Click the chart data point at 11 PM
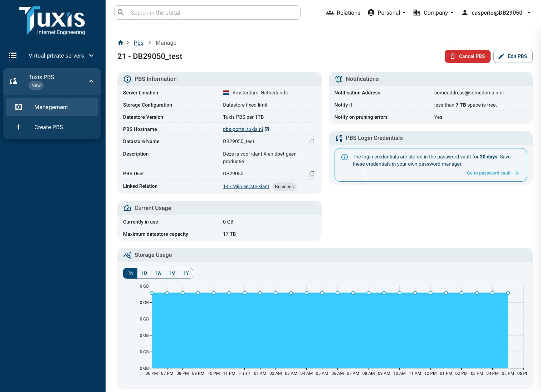This screenshot has width=541, height=392. 229,293
